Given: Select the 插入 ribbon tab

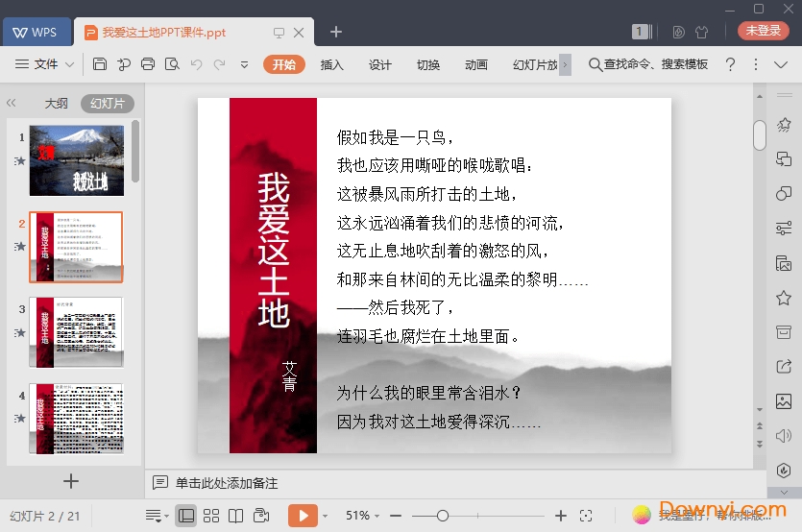Looking at the screenshot, I should pyautogui.click(x=331, y=64).
